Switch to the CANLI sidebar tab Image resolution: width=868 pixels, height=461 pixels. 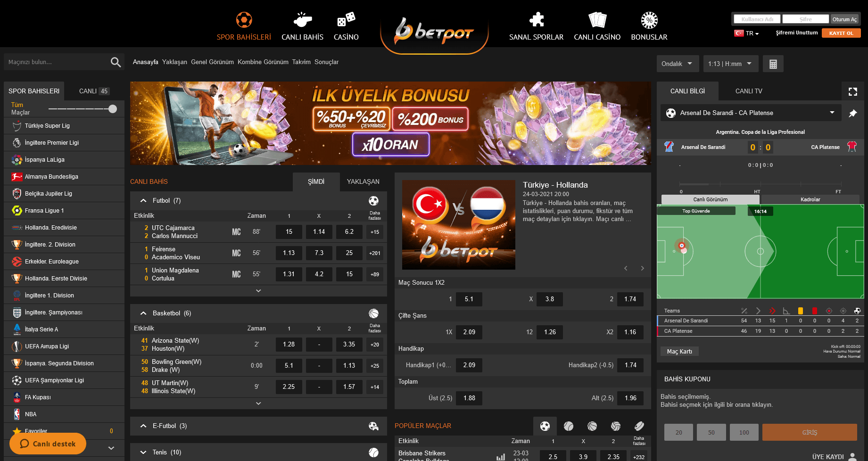point(94,91)
